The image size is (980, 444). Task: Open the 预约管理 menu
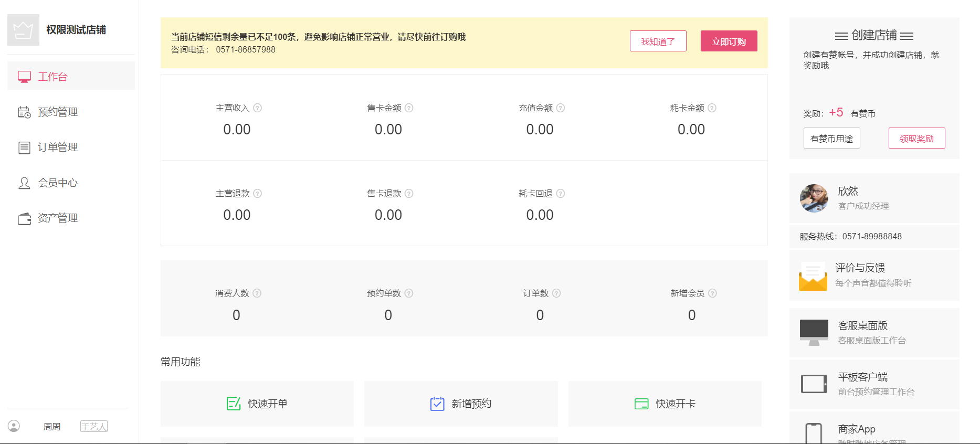click(x=58, y=112)
